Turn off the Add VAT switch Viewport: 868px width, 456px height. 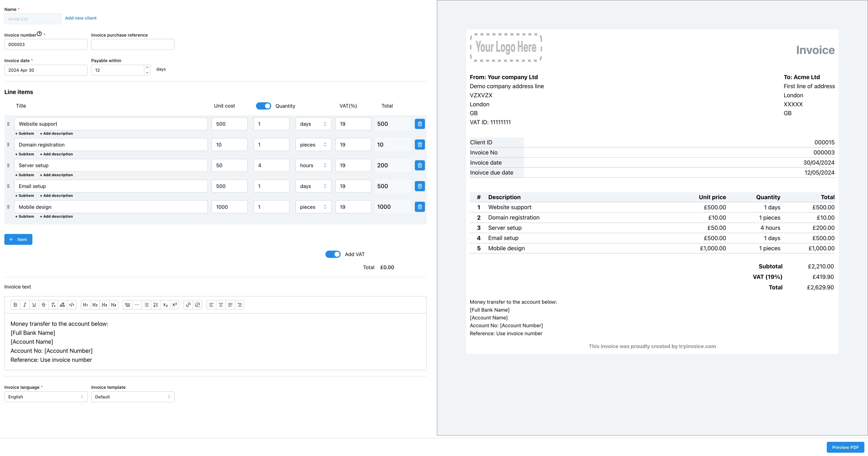point(333,254)
